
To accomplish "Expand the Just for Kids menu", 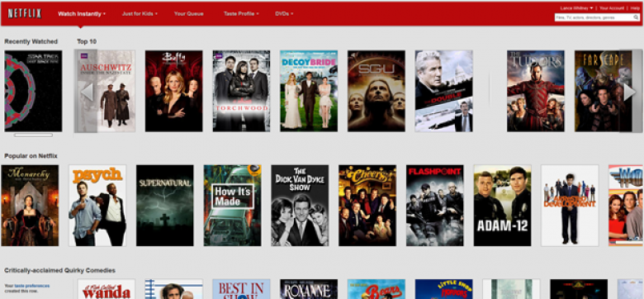I will pyautogui.click(x=140, y=14).
